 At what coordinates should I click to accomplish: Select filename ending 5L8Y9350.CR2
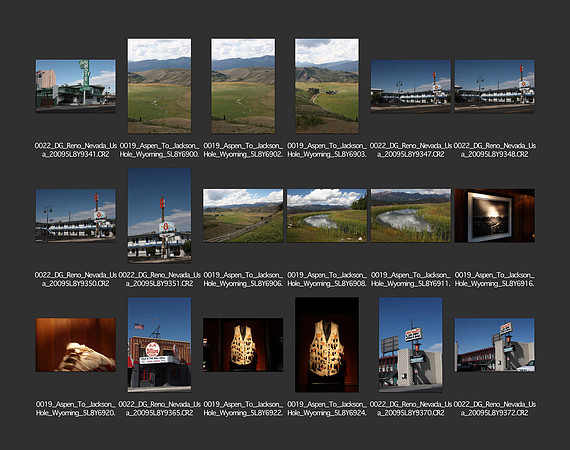click(76, 279)
